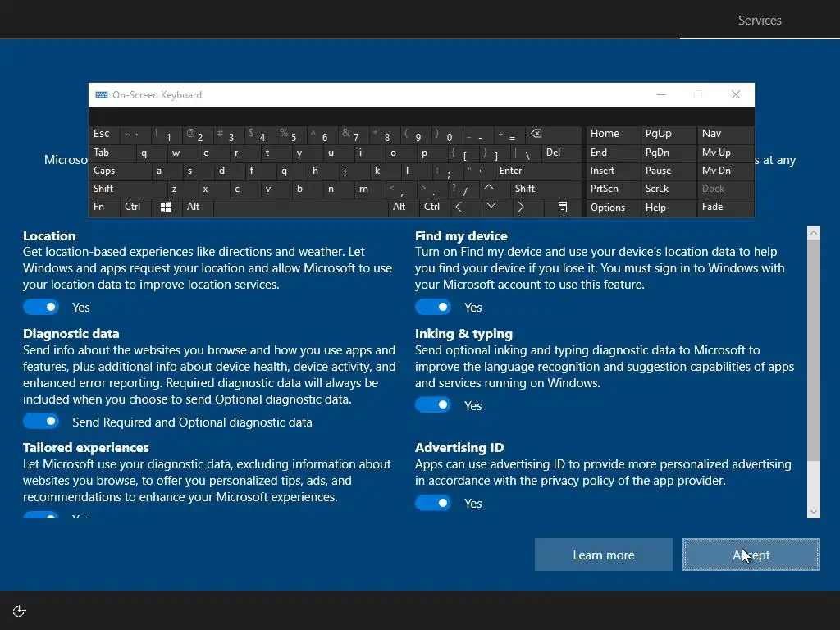Tap the z key
840x630 pixels.
(x=182, y=189)
